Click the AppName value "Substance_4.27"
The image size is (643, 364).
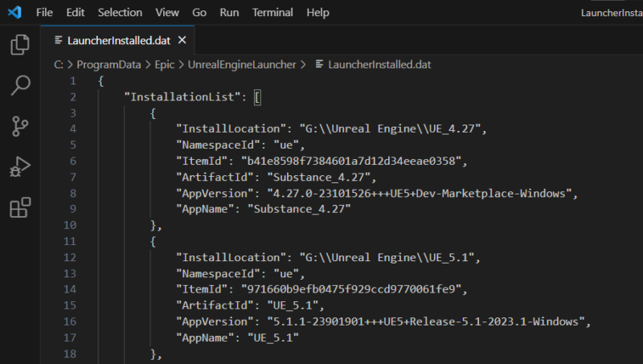(x=299, y=210)
